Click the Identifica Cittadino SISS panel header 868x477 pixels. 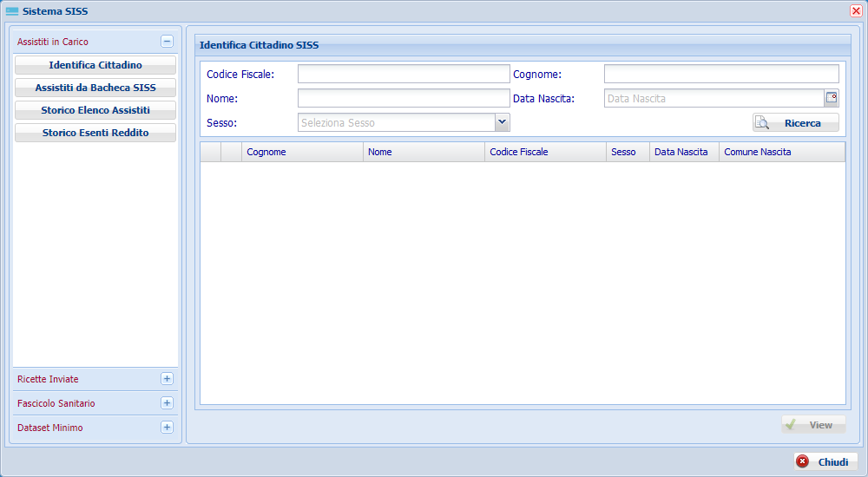[523, 45]
